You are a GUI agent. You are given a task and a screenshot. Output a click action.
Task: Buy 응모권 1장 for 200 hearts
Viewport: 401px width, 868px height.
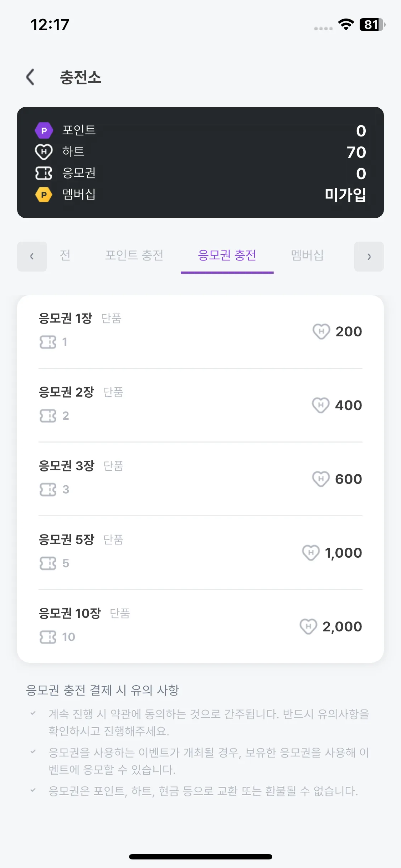coord(200,332)
